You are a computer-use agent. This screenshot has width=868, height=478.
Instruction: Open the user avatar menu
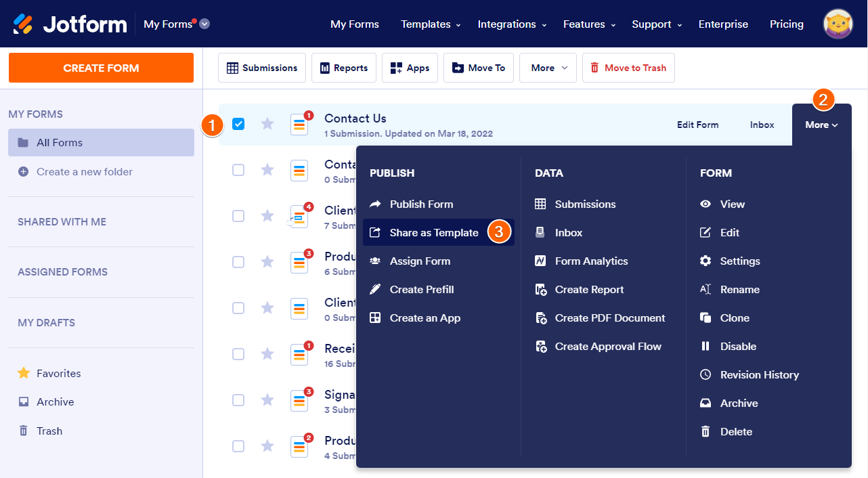pos(838,24)
